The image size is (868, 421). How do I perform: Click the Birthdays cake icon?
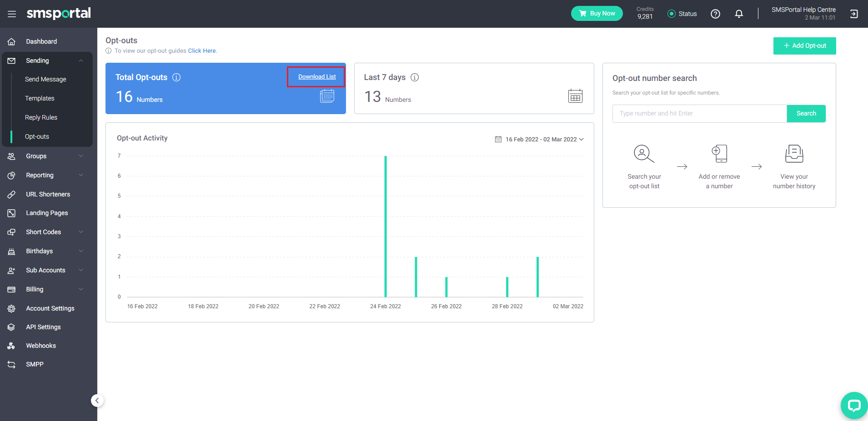(x=12, y=251)
